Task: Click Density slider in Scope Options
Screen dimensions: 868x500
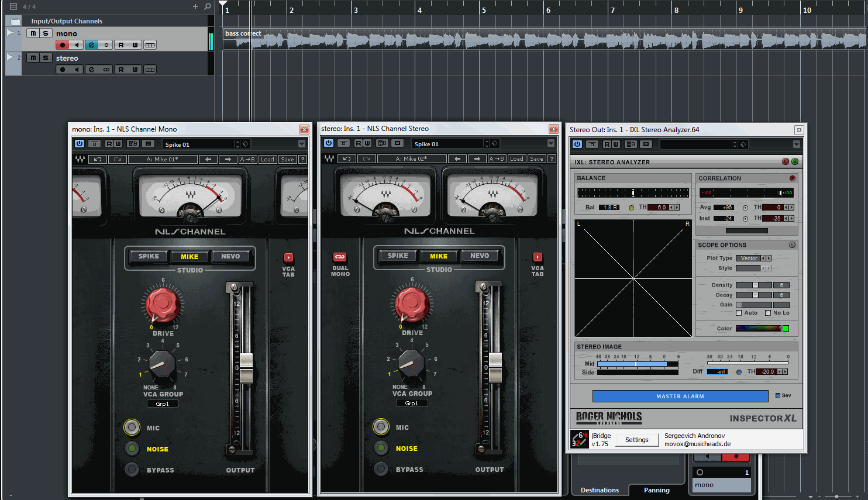Action: [x=754, y=285]
